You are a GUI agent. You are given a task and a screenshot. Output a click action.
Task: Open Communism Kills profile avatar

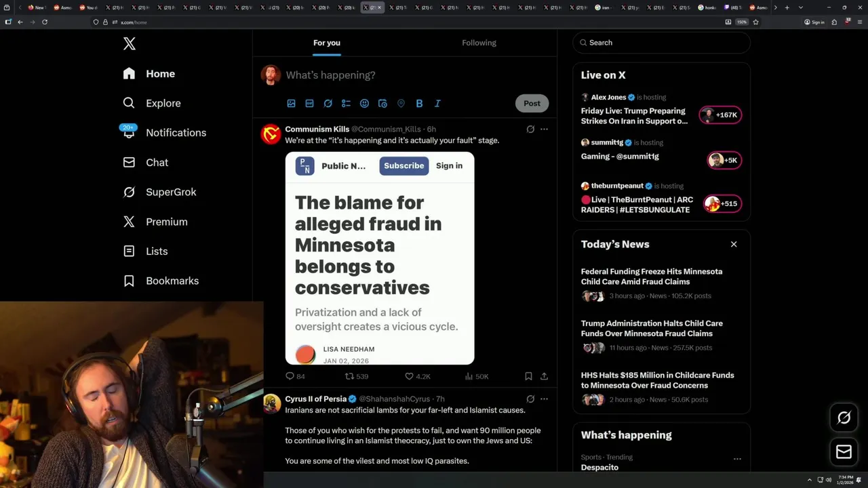tap(271, 134)
